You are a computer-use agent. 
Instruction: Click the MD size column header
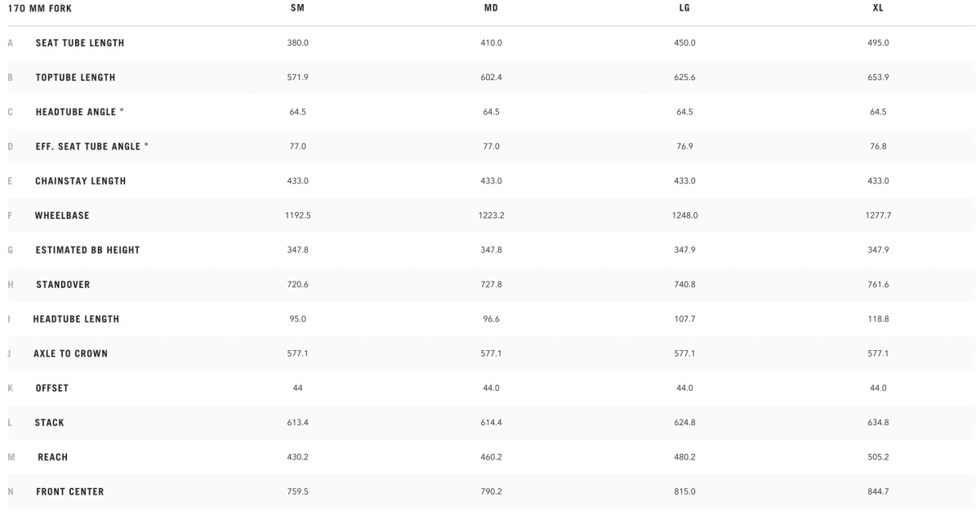coord(491,8)
